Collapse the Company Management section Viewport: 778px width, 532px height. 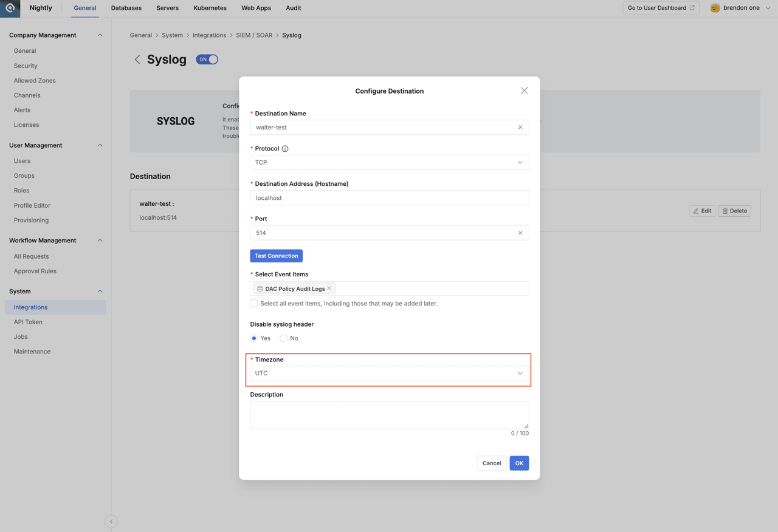tap(100, 35)
